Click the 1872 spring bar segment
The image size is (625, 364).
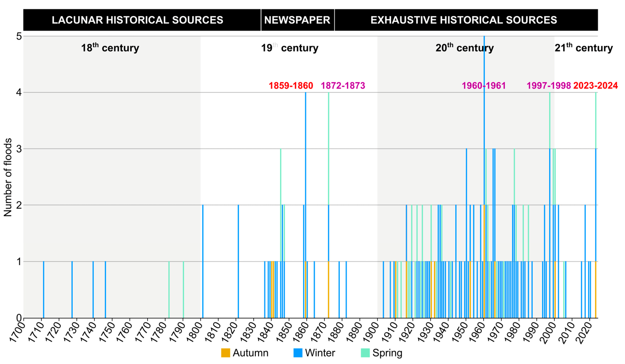[x=329, y=149]
